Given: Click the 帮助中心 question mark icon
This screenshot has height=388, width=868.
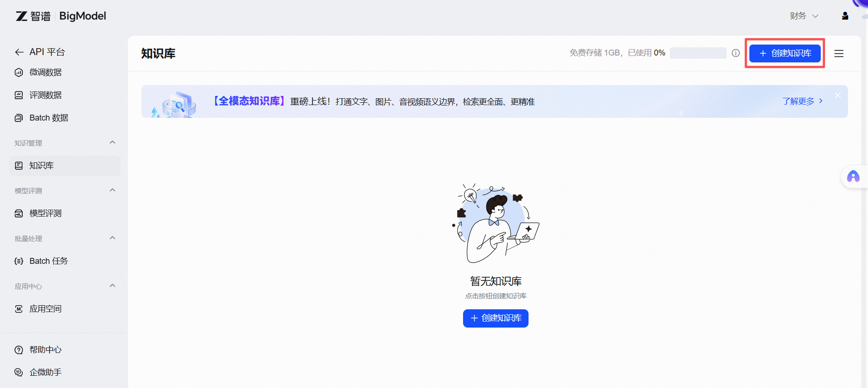Looking at the screenshot, I should pyautogui.click(x=19, y=350).
